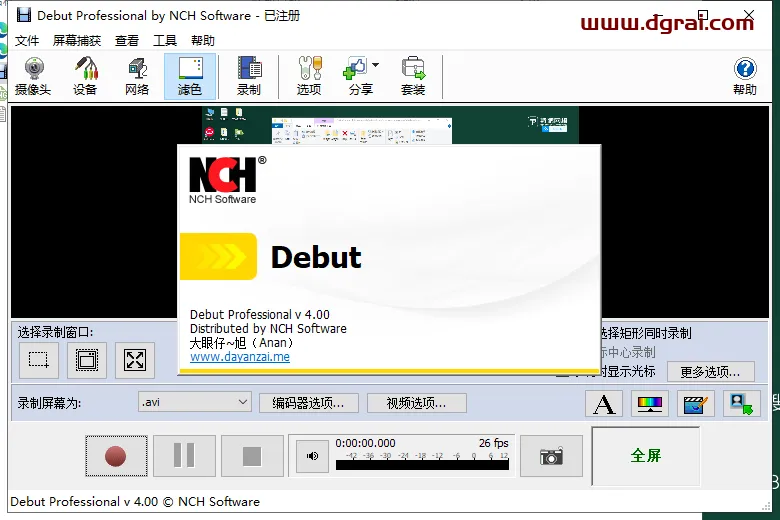
Task: Click the yellow Debut arrows logo
Action: click(x=218, y=256)
